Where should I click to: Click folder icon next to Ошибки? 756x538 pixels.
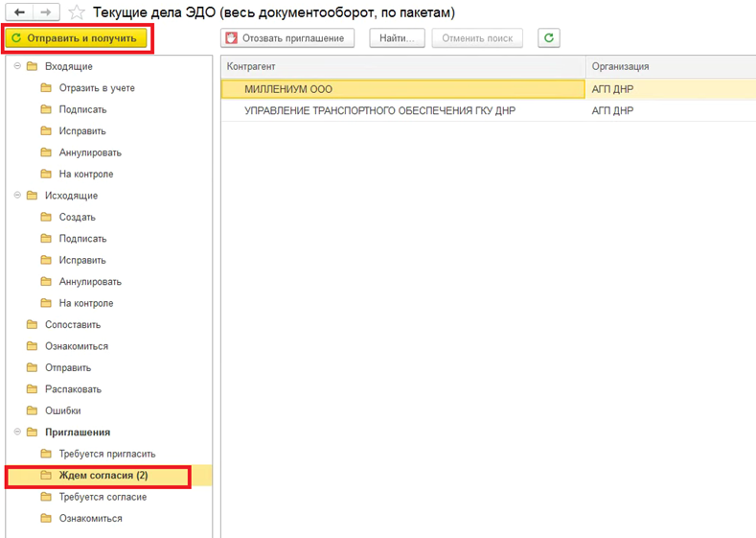[x=32, y=410]
